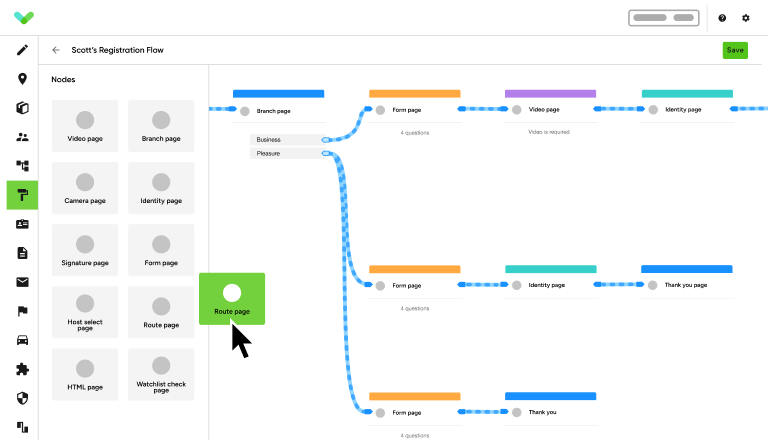Viewport: 768px width, 440px height.
Task: Select the Branch page node tile
Action: 161,126
